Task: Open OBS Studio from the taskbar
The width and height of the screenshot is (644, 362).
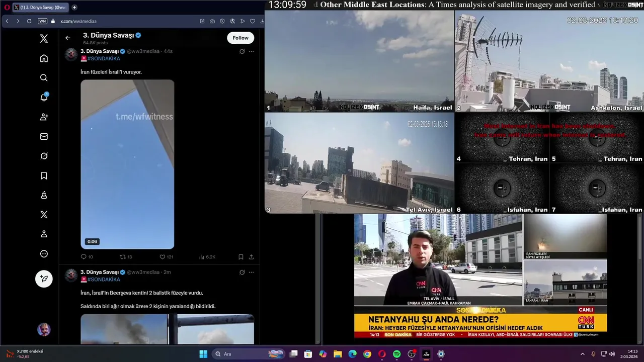Action: tap(412, 354)
